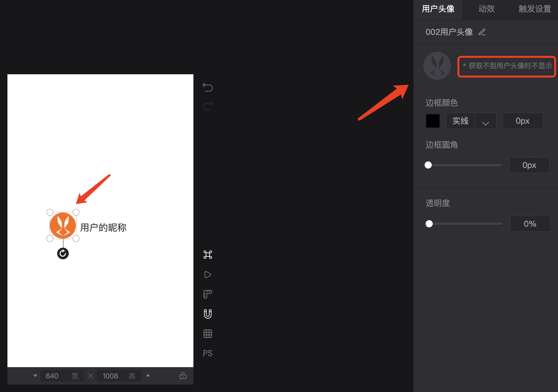Toggle the ruler tool icon
This screenshot has width=558, height=392.
[x=208, y=294]
